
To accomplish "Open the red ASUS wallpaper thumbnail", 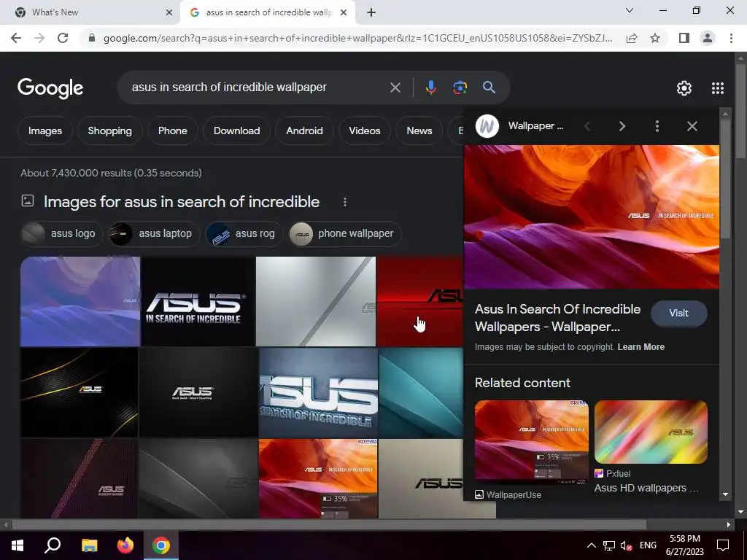I will pos(419,301).
